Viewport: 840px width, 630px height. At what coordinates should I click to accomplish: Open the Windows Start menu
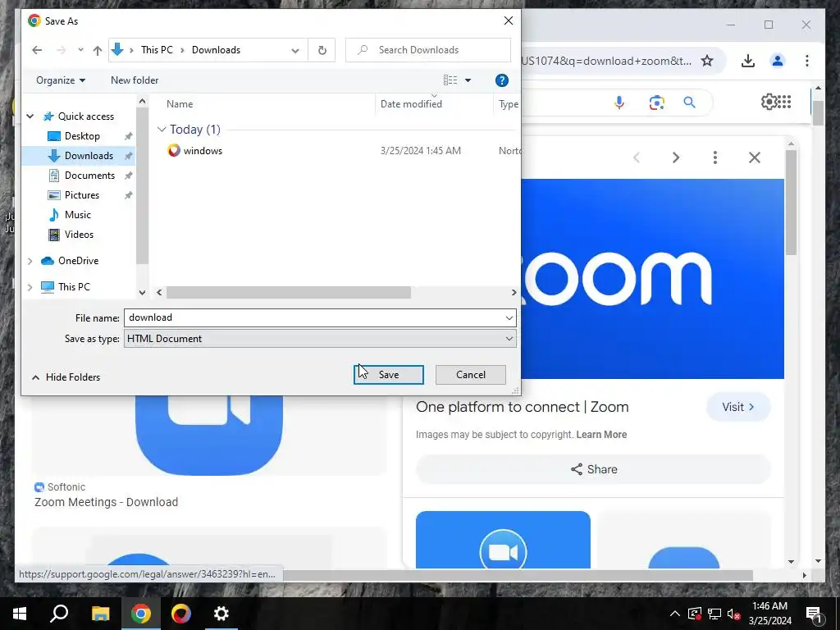[20, 614]
